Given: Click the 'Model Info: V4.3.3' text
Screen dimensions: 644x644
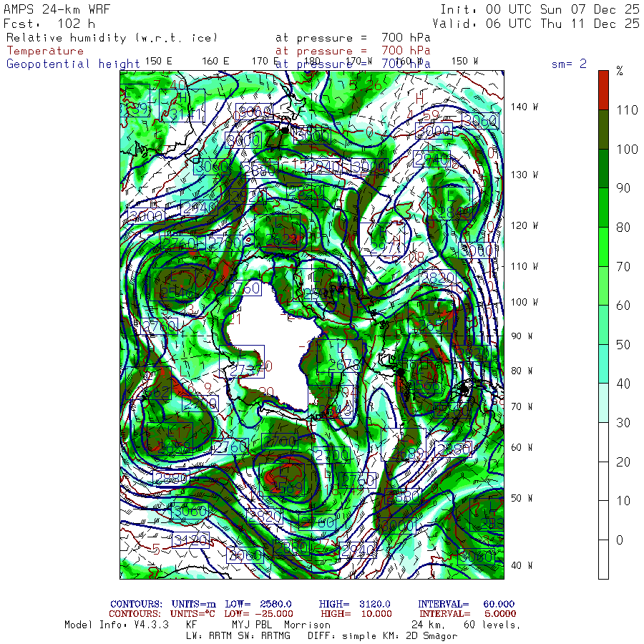Looking at the screenshot, I should point(117,625).
